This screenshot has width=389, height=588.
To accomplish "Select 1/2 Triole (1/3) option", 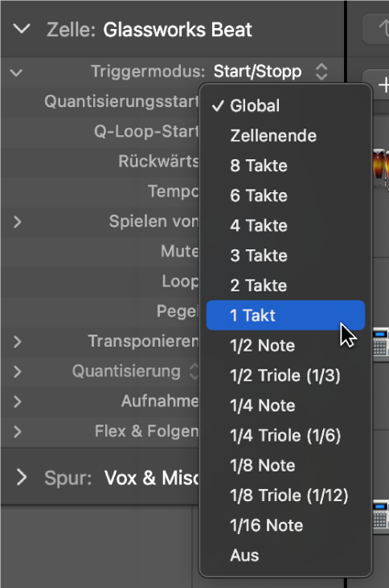I will pos(285,375).
